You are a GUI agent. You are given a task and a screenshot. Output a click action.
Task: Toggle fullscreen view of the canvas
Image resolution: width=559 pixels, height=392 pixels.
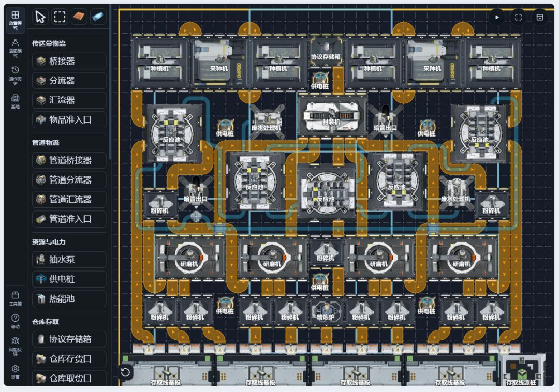pos(518,17)
